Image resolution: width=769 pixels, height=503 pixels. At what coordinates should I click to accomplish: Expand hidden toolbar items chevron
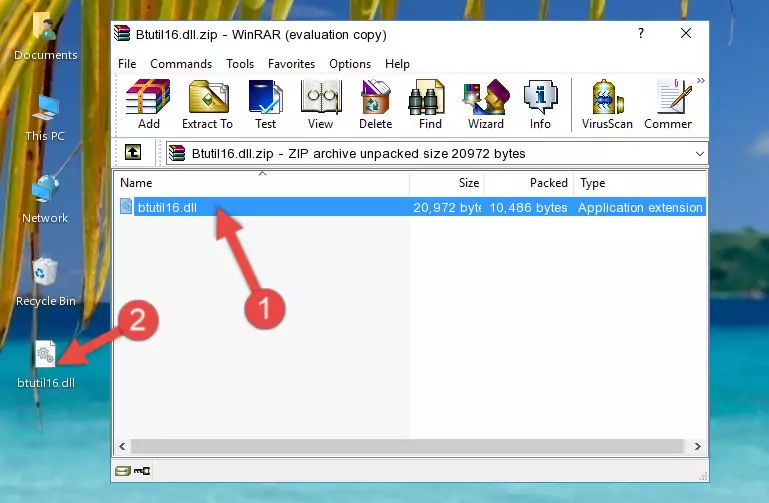point(701,80)
